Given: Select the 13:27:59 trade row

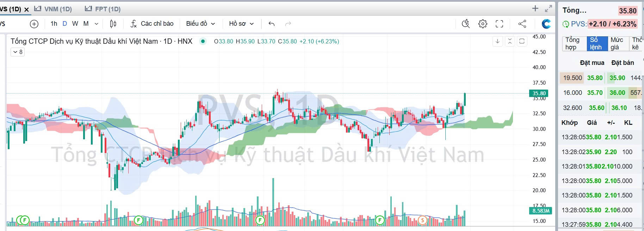Looking at the screenshot, I should pyautogui.click(x=600, y=224).
